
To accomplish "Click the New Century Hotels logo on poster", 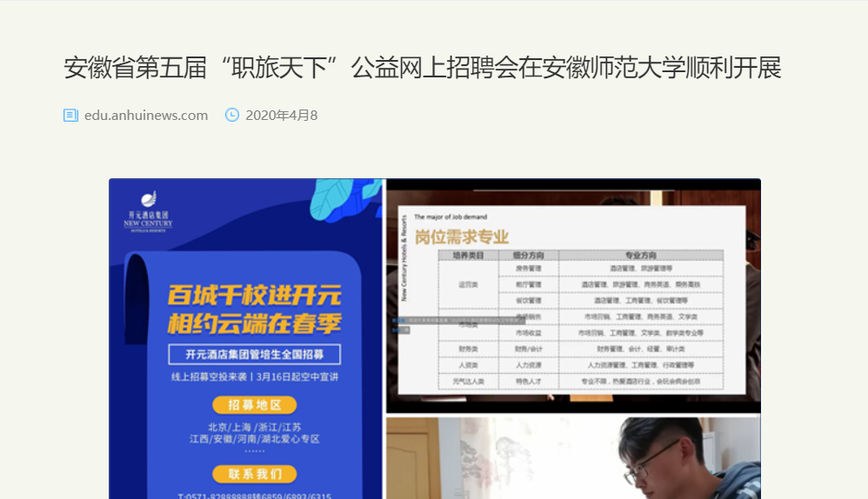I will pyautogui.click(x=149, y=211).
